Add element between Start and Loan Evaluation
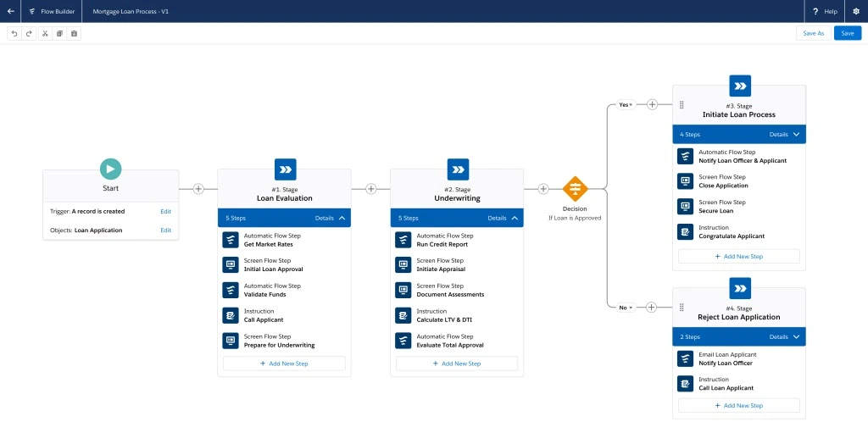The image size is (868, 433). pos(198,189)
